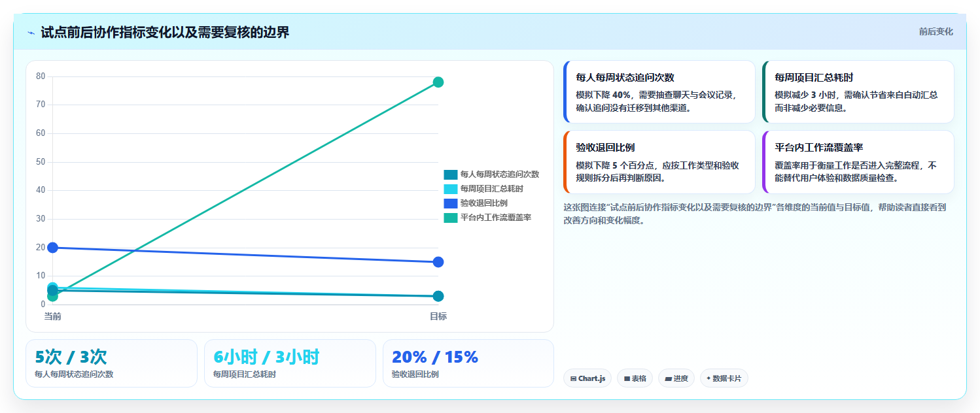Toggle the 每人每周状态追问次数 legend item
This screenshot has height=413, width=980.
point(491,174)
